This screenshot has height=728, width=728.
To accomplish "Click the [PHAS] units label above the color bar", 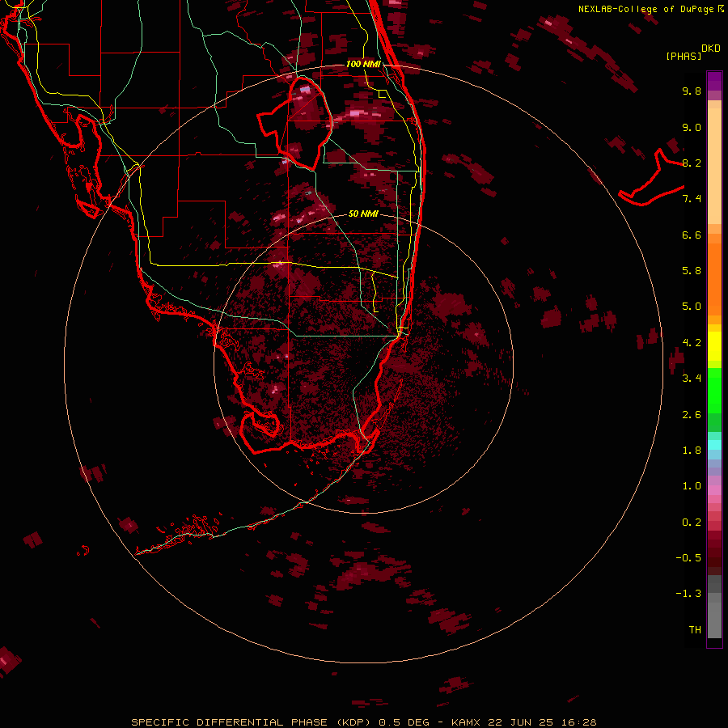I will tap(684, 56).
